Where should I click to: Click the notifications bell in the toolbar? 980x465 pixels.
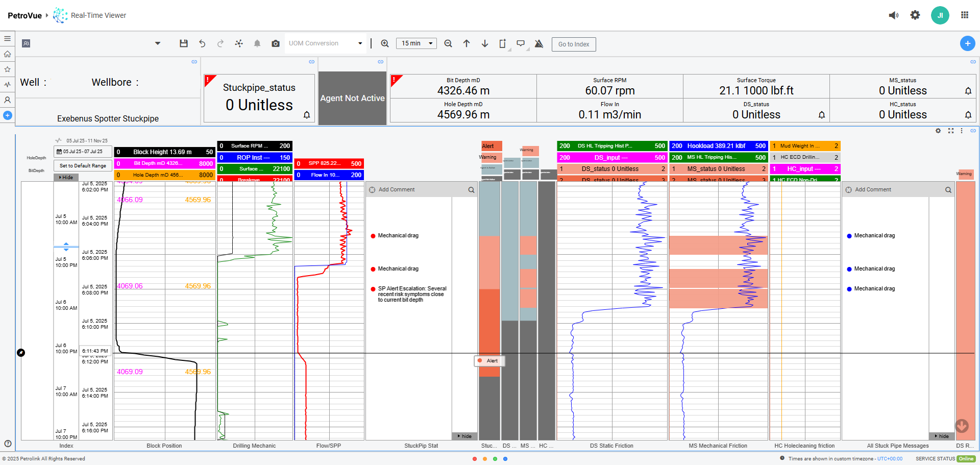(x=257, y=43)
